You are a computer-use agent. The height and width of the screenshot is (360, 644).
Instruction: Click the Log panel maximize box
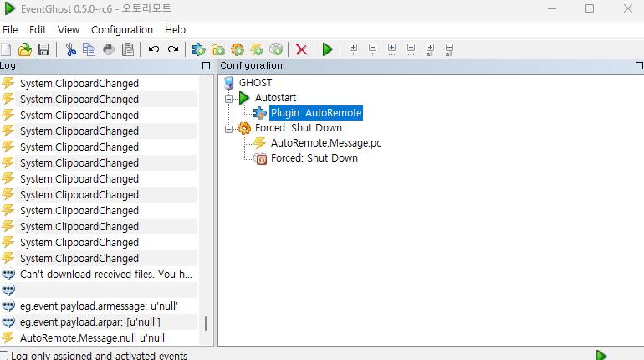206,65
